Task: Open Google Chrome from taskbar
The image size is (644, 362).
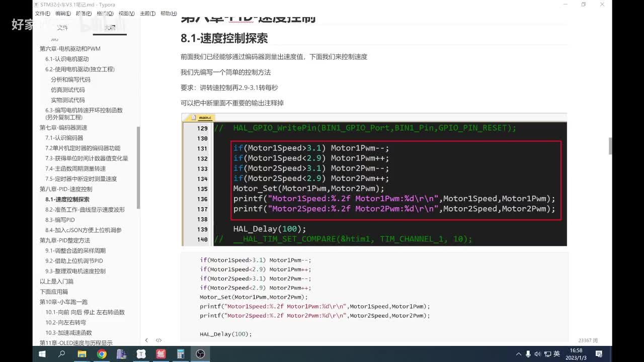Action: (102, 354)
